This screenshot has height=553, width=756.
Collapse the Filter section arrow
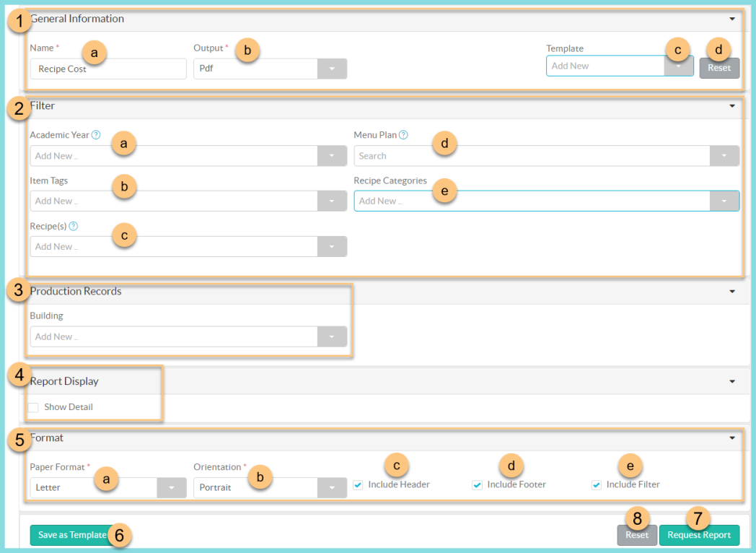click(x=732, y=106)
